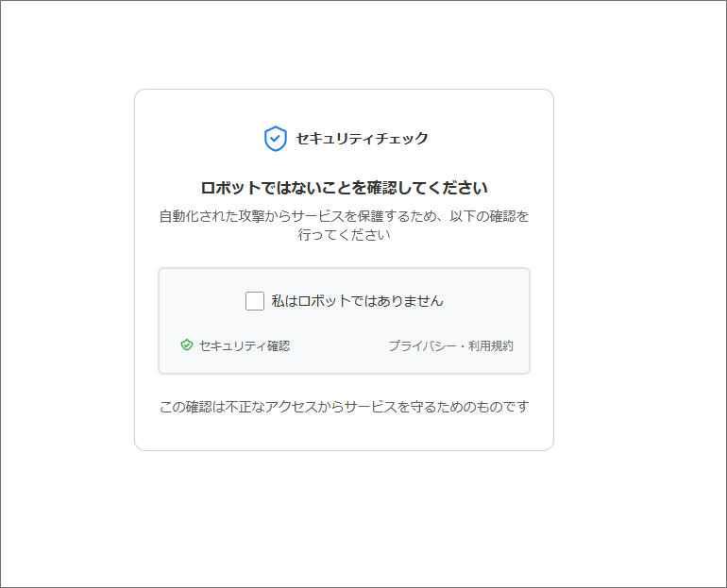Click the セキュリティチェック title text
727x588 pixels.
(x=362, y=139)
